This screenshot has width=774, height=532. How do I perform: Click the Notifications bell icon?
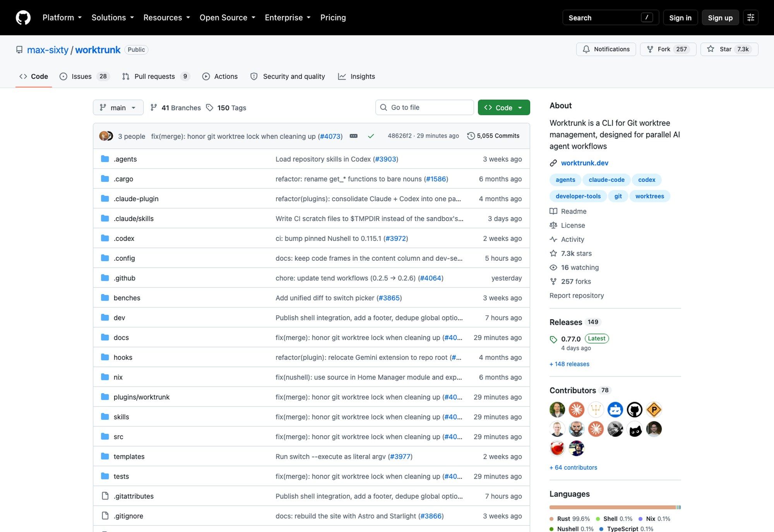point(586,49)
